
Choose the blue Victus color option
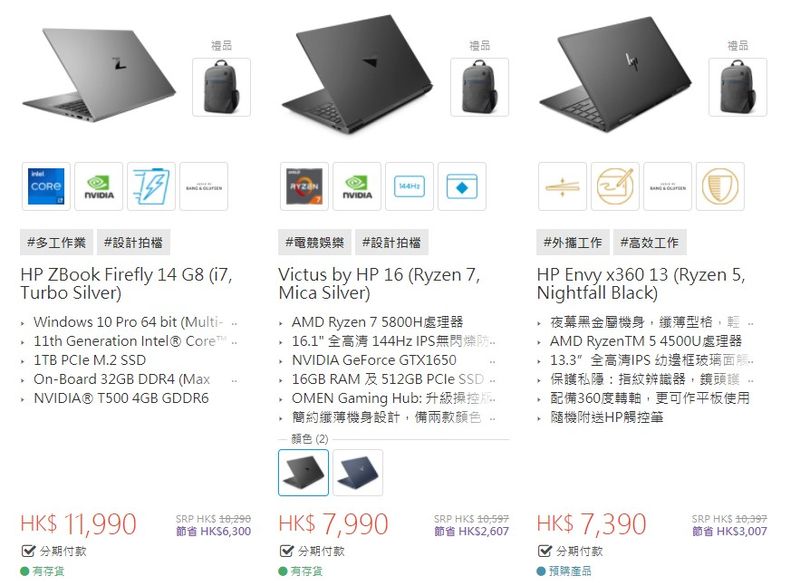[x=358, y=472]
